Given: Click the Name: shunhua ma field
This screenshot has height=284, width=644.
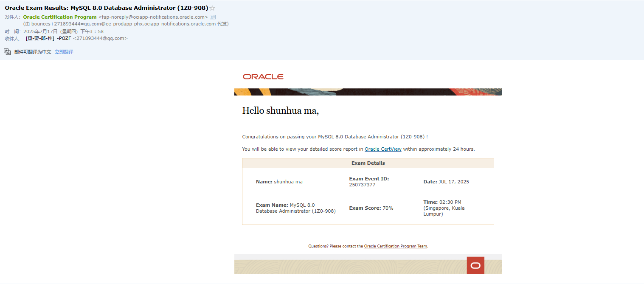Looking at the screenshot, I should [x=279, y=182].
